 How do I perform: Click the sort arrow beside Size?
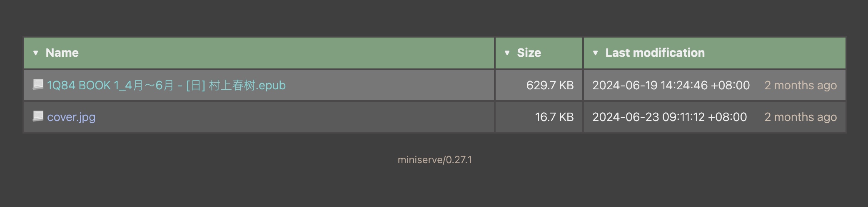tap(507, 53)
